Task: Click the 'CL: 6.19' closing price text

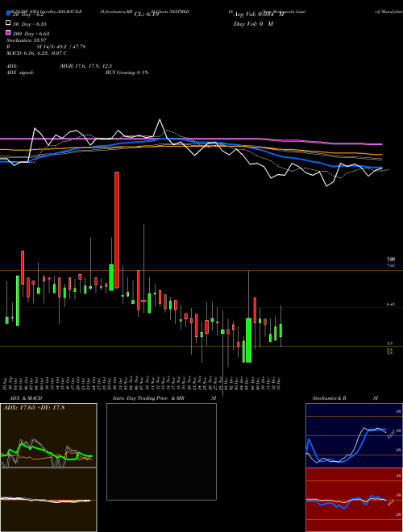Action: [x=147, y=15]
